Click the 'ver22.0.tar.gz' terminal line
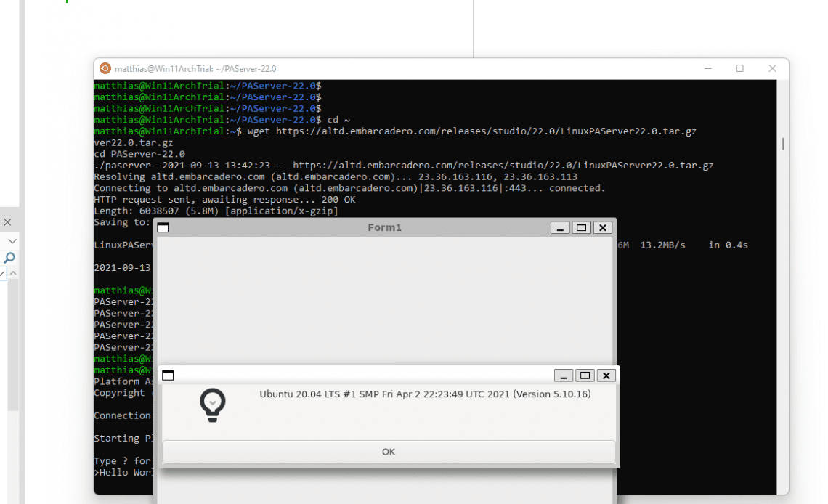This screenshot has height=504, width=828. (x=133, y=143)
